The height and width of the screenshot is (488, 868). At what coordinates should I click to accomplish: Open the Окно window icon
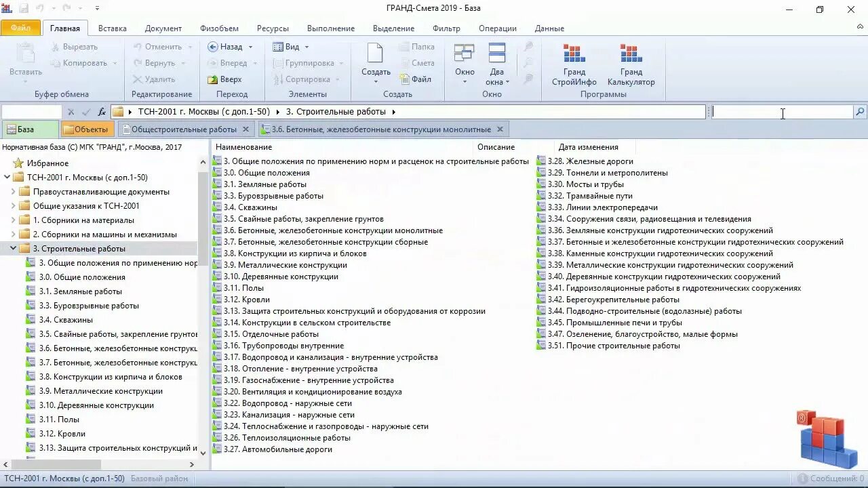tap(465, 54)
